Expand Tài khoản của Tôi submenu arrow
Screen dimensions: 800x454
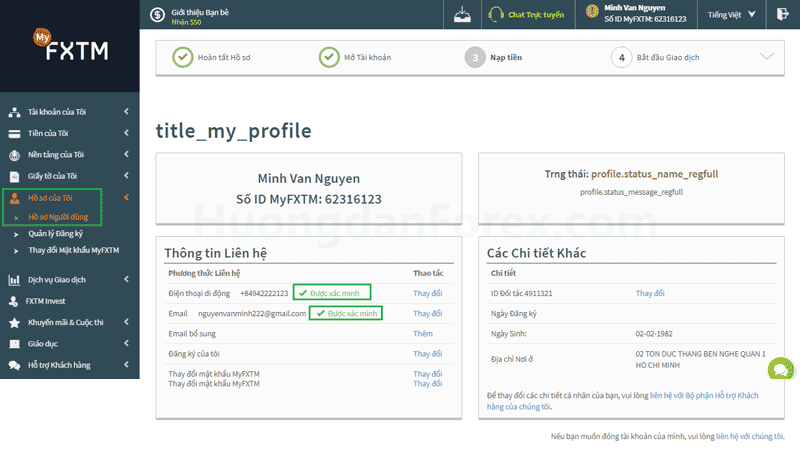pyautogui.click(x=126, y=111)
